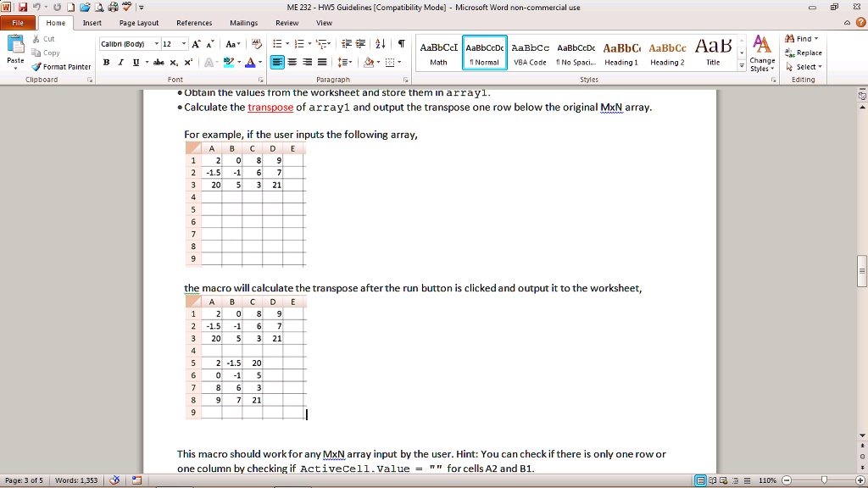This screenshot has width=868, height=488.
Task: Grow the font size
Action: [196, 44]
